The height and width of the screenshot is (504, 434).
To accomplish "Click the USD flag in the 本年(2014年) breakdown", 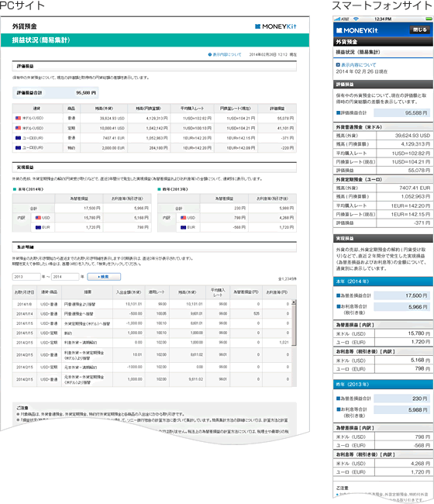I will [x=38, y=218].
